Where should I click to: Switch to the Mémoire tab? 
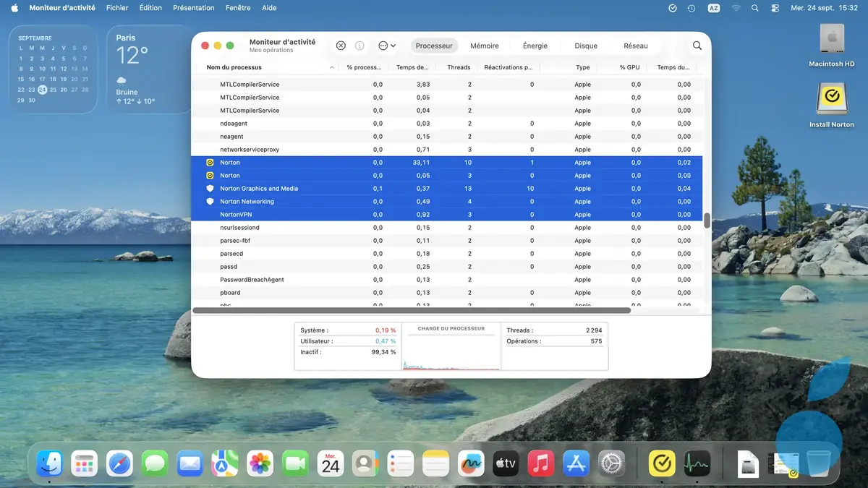click(x=484, y=45)
